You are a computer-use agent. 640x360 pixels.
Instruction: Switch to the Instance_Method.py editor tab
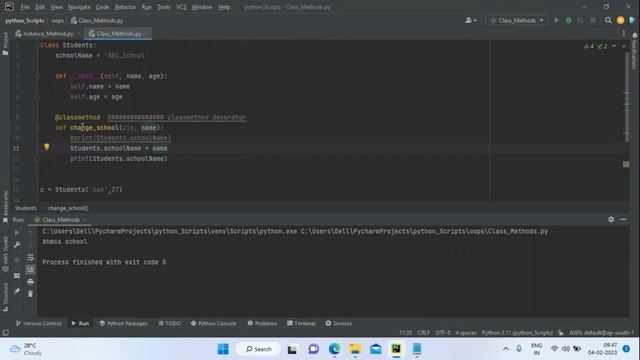pos(48,33)
